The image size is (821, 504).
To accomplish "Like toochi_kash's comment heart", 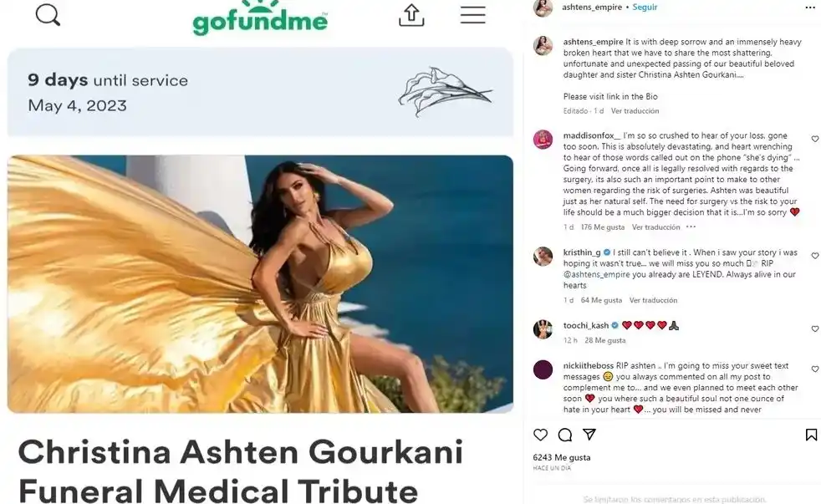I will pyautogui.click(x=814, y=328).
